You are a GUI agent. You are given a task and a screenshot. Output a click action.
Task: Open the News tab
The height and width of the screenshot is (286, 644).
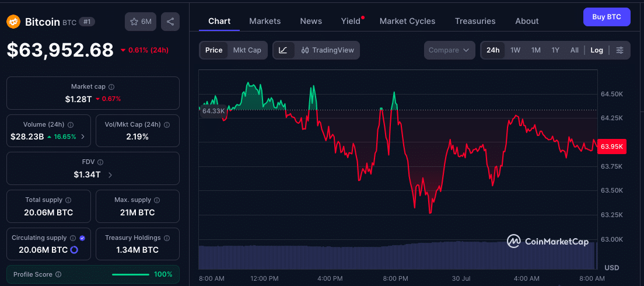coord(311,21)
